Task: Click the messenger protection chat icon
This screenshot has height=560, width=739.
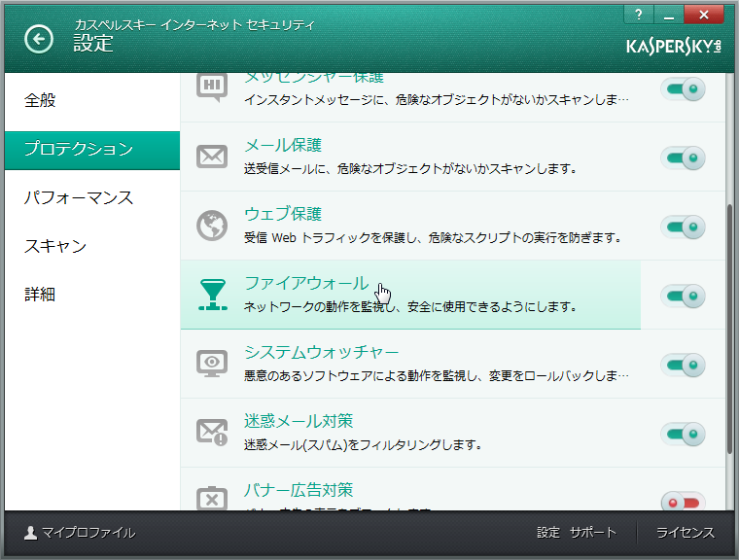Action: (x=212, y=87)
